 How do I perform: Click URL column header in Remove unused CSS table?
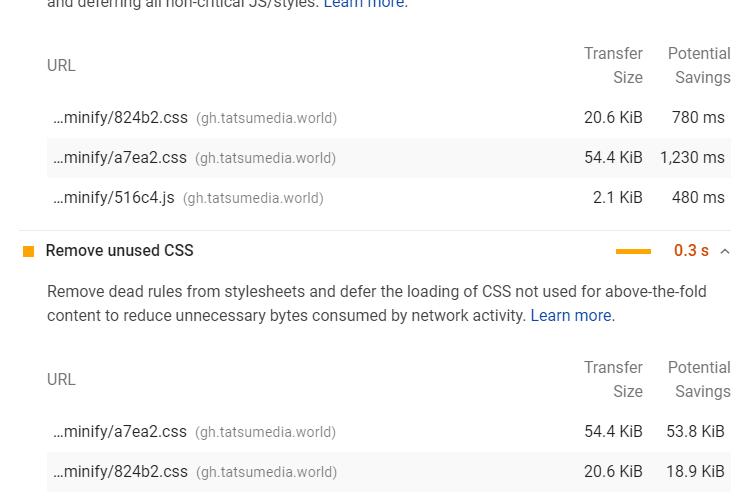coord(61,379)
